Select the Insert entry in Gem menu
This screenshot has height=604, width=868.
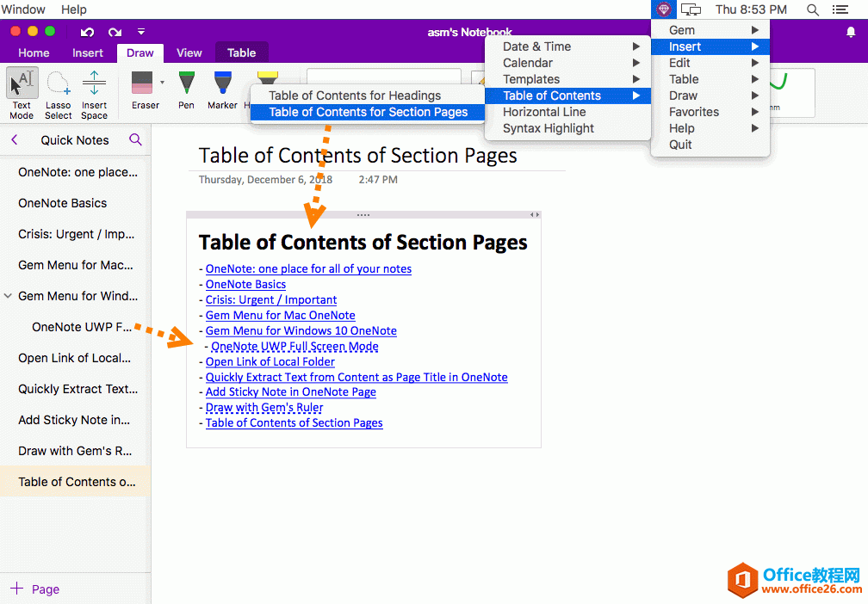[710, 46]
